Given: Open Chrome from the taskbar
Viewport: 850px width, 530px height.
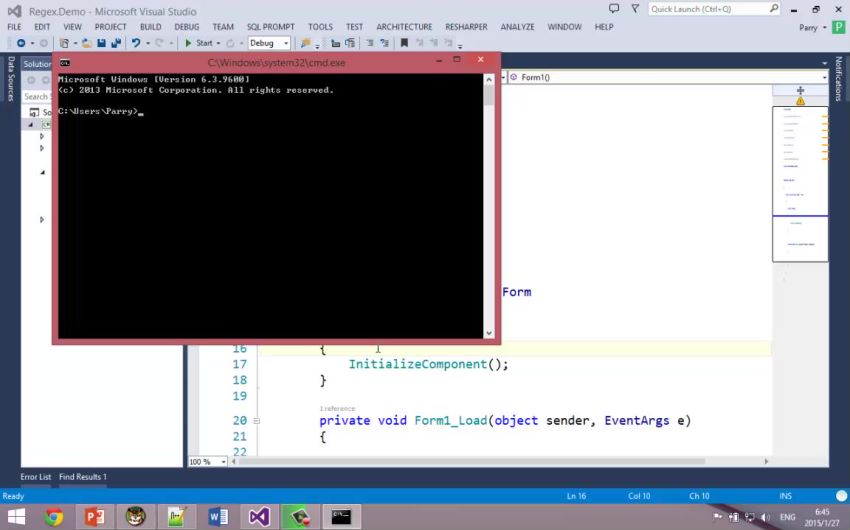Looking at the screenshot, I should [54, 516].
